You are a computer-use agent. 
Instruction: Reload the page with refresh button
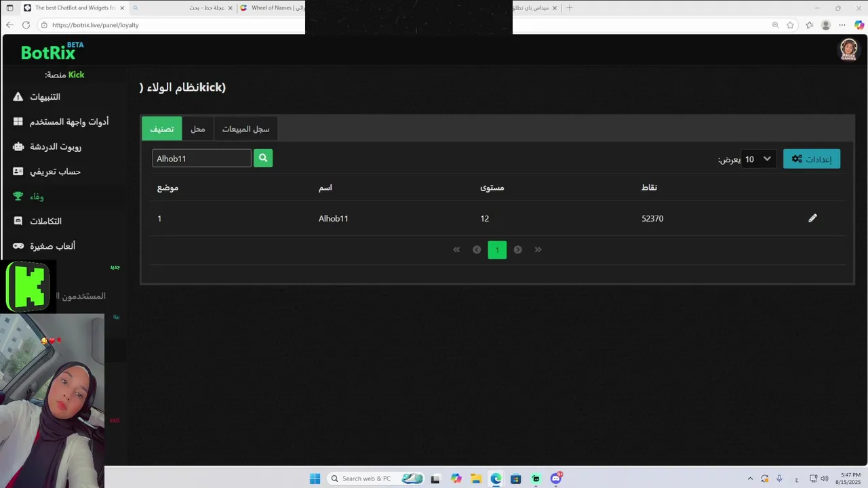(x=26, y=25)
